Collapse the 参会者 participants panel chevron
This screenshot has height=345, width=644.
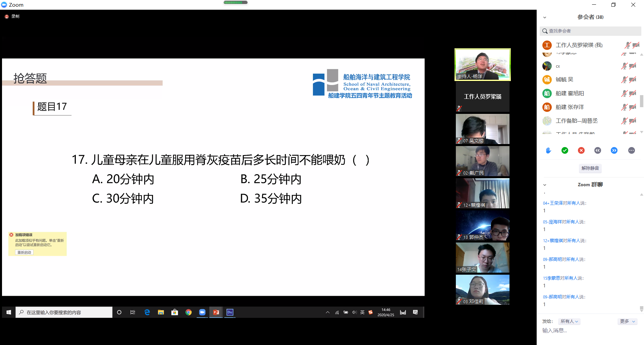545,17
